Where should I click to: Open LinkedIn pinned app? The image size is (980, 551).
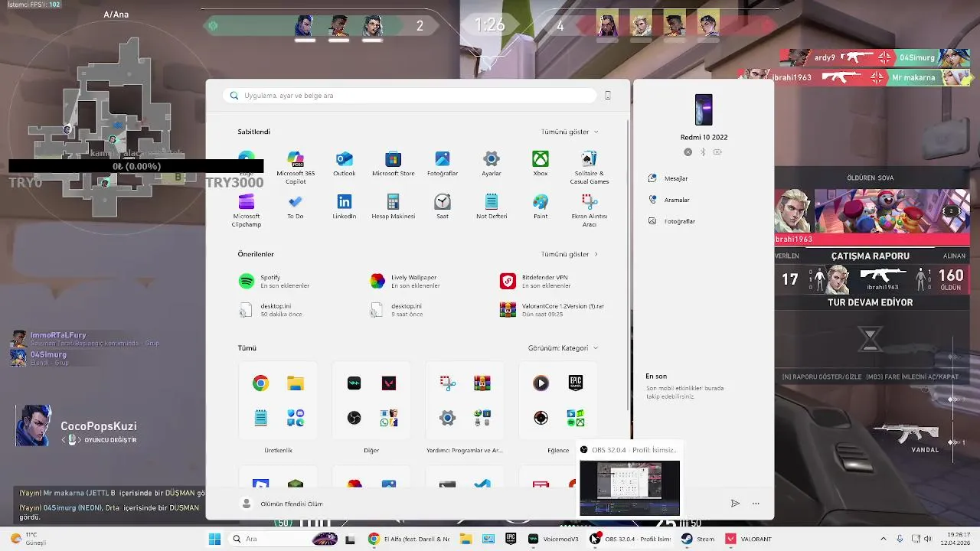pos(345,207)
